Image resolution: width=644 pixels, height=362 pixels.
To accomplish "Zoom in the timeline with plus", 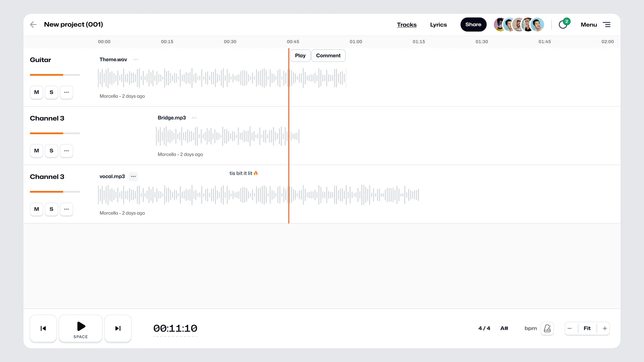I will point(605,328).
